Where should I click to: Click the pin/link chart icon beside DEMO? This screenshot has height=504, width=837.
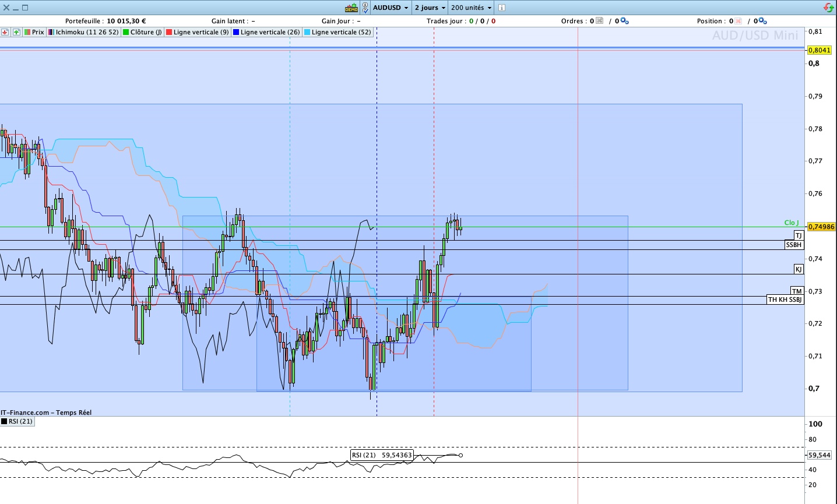point(365,8)
